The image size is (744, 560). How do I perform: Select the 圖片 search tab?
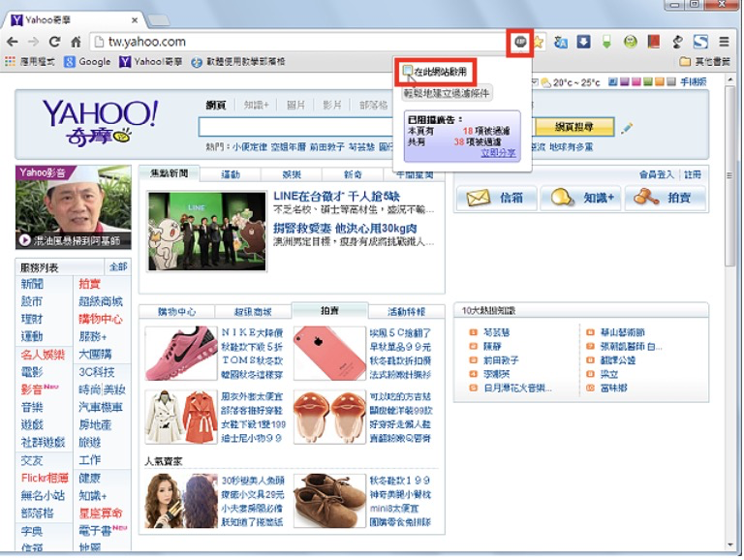coord(295,106)
